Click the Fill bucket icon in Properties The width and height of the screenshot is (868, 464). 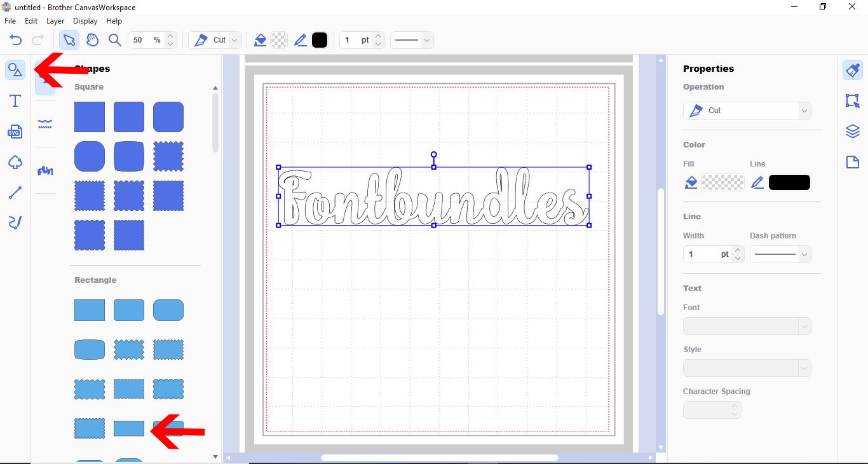tap(691, 183)
